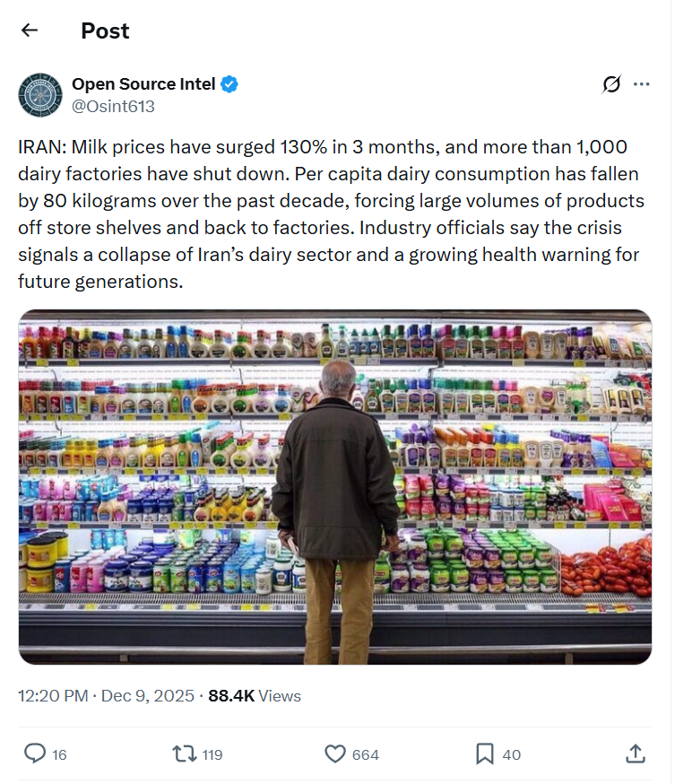Image resolution: width=675 pixels, height=784 pixels.
Task: Click the reply speech bubble icon
Action: (x=34, y=754)
